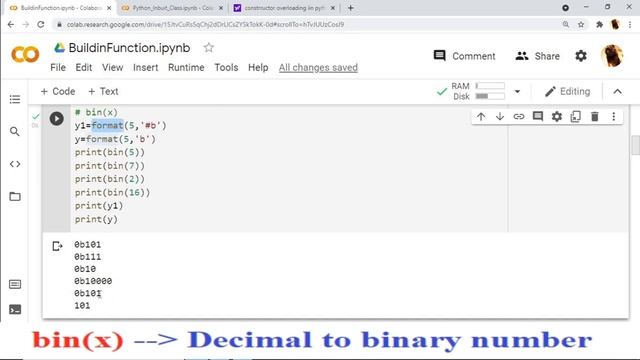Screen dimensions: 640x360
Task: Open the Runtime menu
Action: (x=186, y=67)
